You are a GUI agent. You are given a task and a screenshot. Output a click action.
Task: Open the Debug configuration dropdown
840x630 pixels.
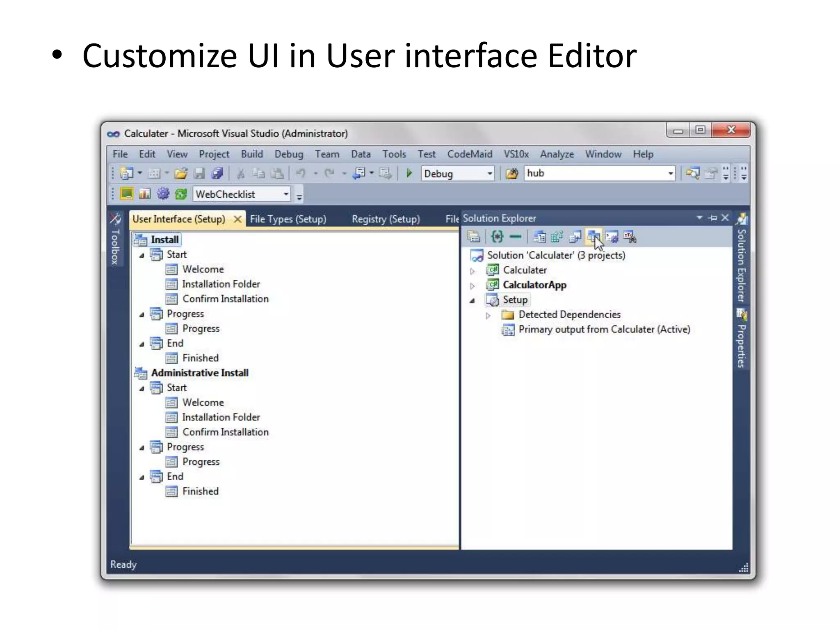pos(490,173)
